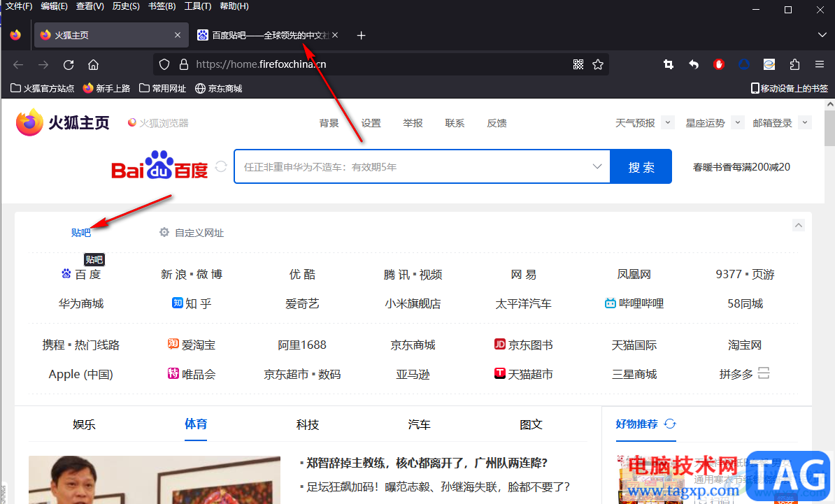This screenshot has height=504, width=835.
Task: Click the Firefox homepage logo
Action: click(x=63, y=122)
